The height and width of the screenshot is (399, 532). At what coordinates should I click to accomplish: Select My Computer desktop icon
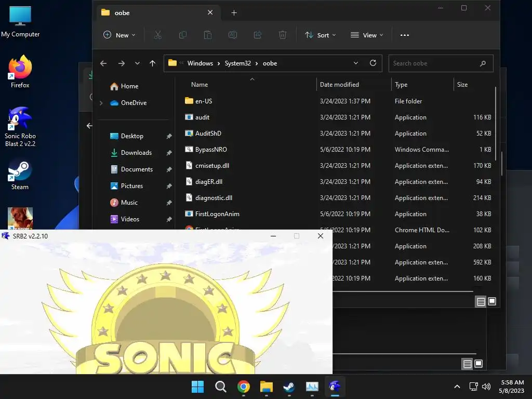(20, 21)
